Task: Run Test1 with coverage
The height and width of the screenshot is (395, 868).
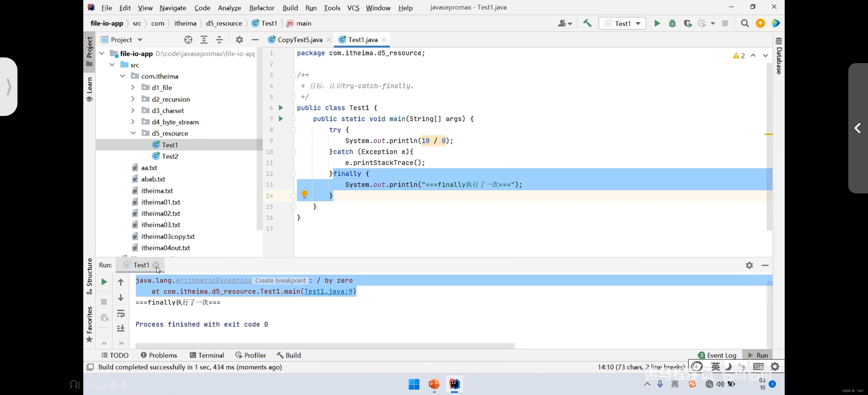Action: 687,23
